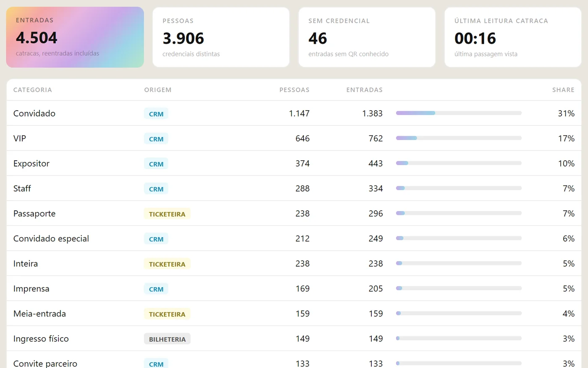Sort by the Share column header
This screenshot has width=588, height=368.
pos(563,90)
